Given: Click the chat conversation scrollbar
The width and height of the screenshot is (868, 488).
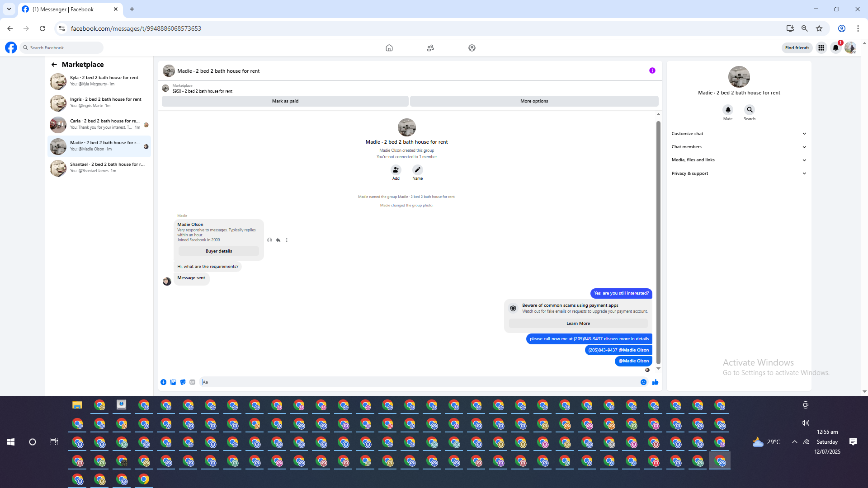Looking at the screenshot, I should coord(658,242).
